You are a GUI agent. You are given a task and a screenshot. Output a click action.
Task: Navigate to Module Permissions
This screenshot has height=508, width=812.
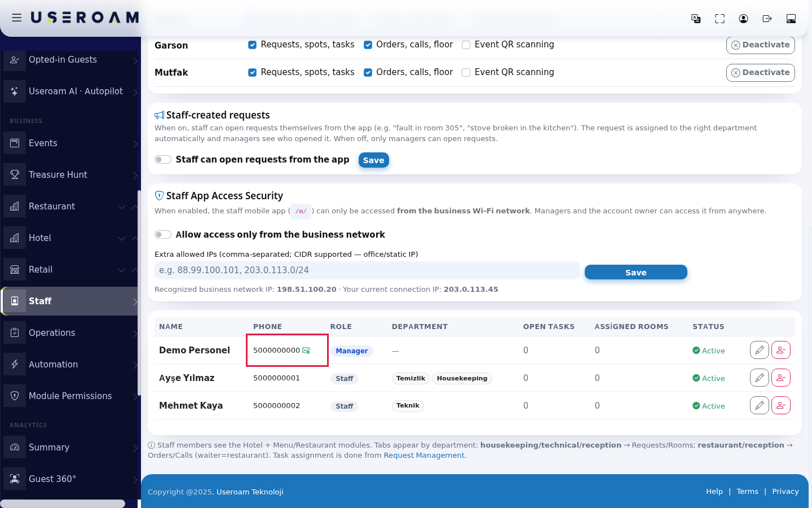[70, 396]
